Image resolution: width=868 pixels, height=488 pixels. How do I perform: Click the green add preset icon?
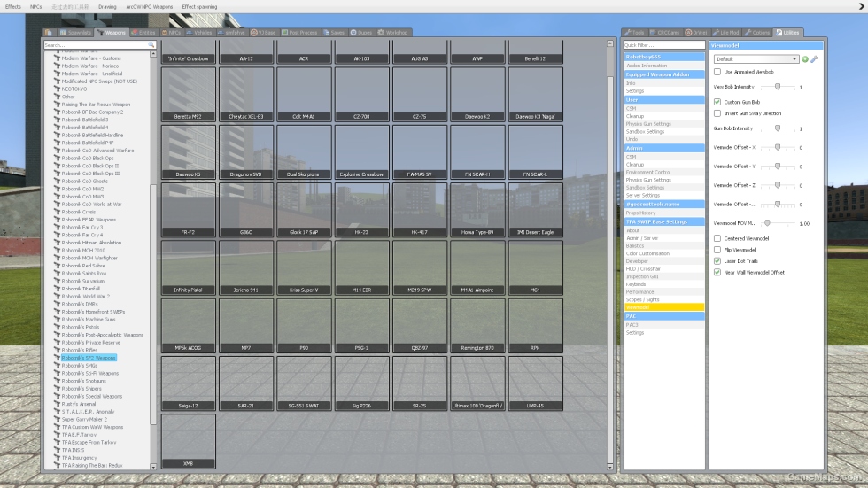(805, 59)
